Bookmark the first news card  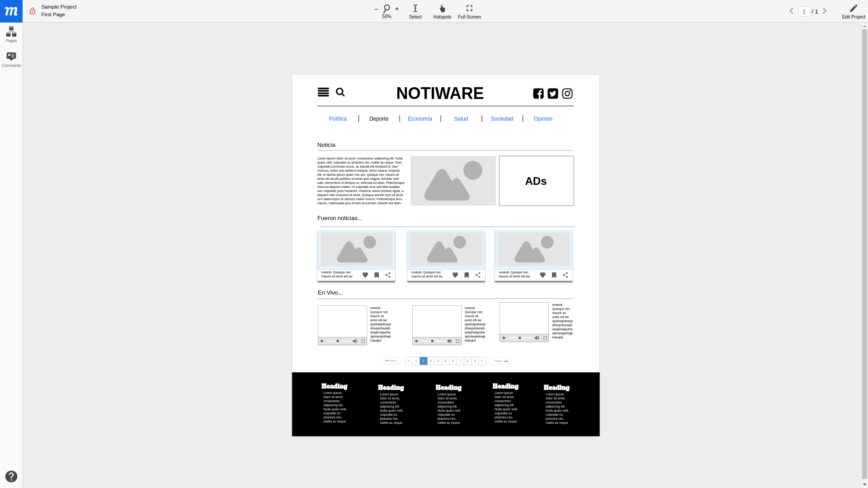[x=377, y=275]
